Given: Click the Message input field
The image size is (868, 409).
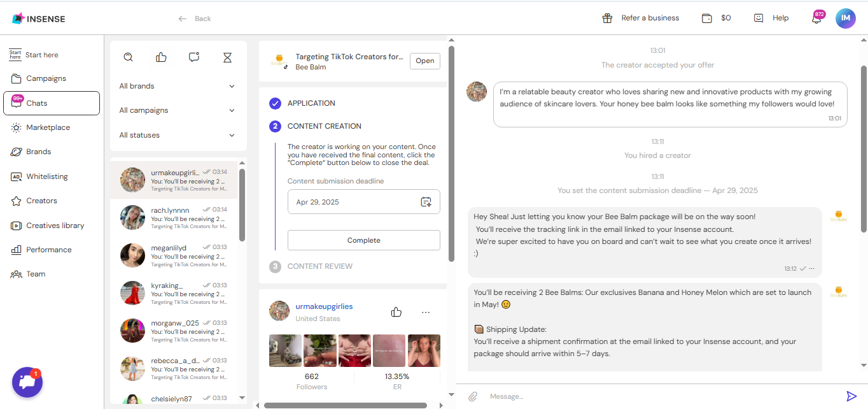Looking at the screenshot, I should click(662, 396).
